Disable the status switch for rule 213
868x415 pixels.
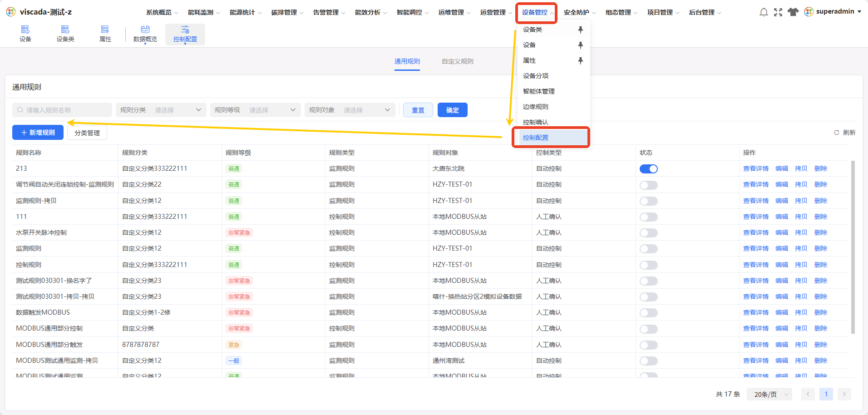coord(649,169)
